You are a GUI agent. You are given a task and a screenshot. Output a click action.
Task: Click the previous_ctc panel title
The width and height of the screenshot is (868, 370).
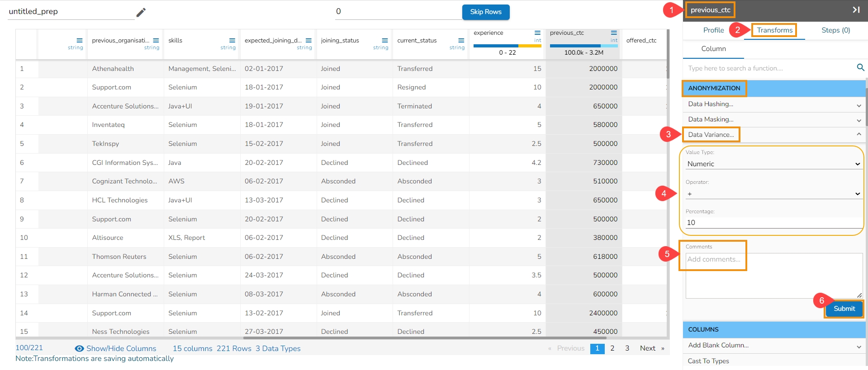point(710,10)
